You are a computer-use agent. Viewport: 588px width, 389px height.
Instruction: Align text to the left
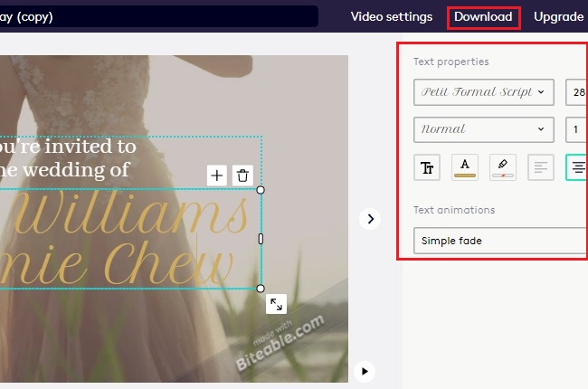[540, 167]
